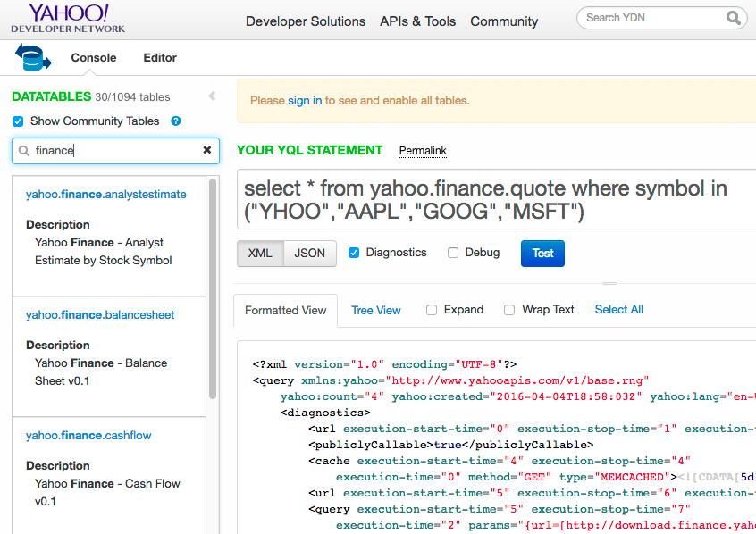This screenshot has height=534, width=756.
Task: Check the Expand option above the results
Action: pos(431,309)
